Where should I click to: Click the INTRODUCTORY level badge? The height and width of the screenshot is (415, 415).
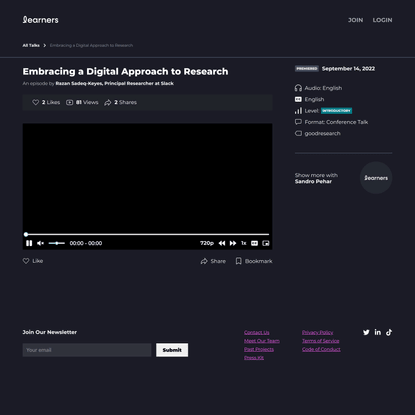pos(336,111)
